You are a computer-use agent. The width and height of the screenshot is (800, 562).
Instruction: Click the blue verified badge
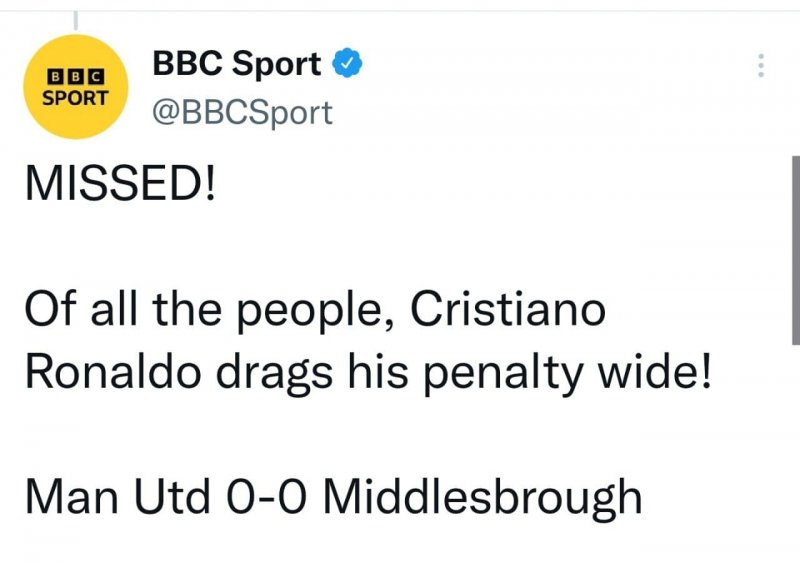[x=345, y=65]
